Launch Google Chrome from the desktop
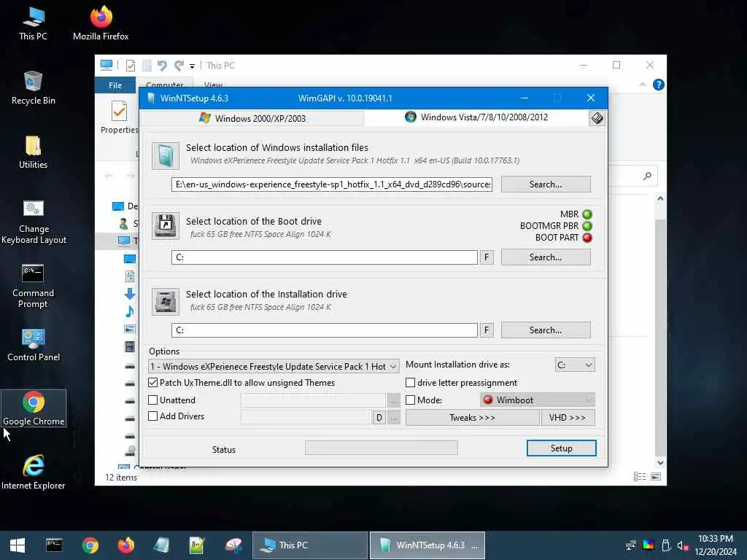747x560 pixels. point(34,408)
